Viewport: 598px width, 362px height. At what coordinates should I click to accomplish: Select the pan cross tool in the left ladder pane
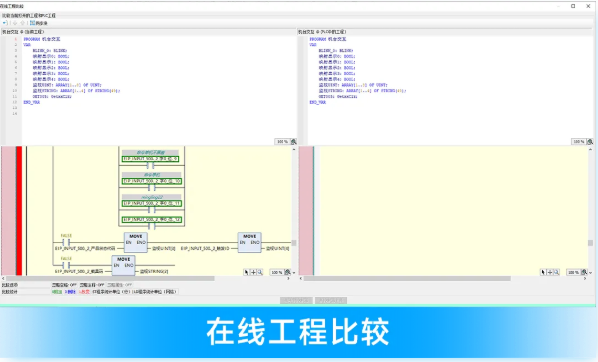click(x=253, y=272)
